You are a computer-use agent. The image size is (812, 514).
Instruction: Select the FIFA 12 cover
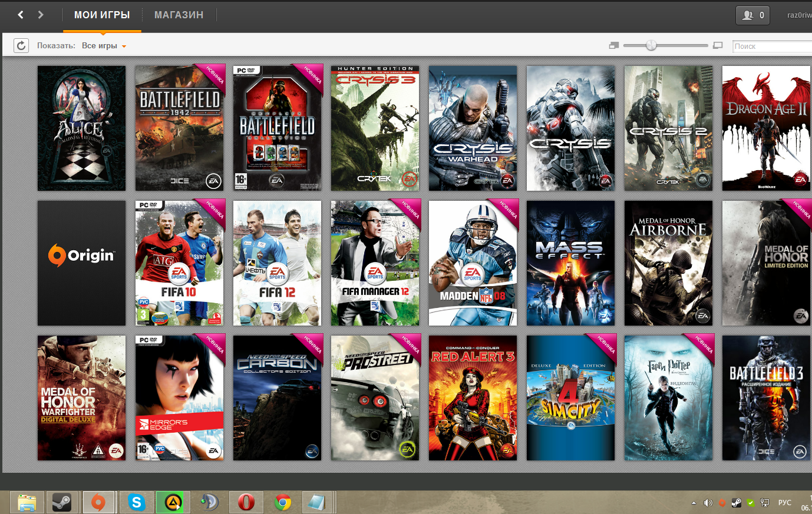click(277, 263)
